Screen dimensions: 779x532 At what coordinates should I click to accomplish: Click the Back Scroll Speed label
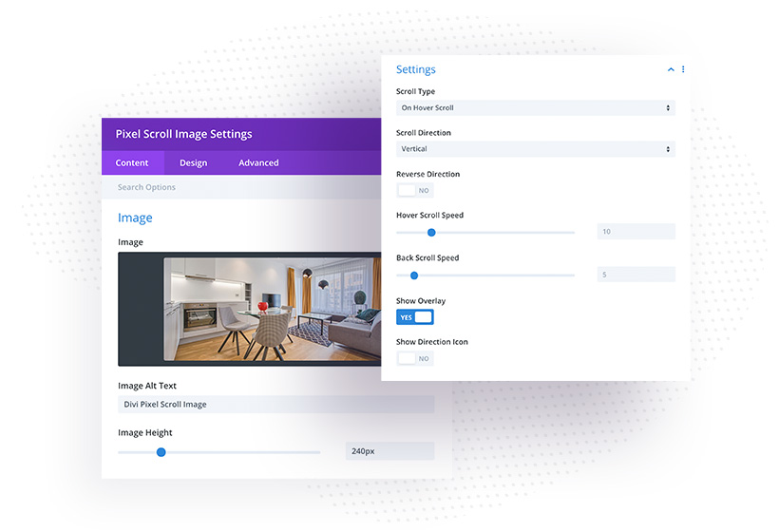tap(427, 257)
